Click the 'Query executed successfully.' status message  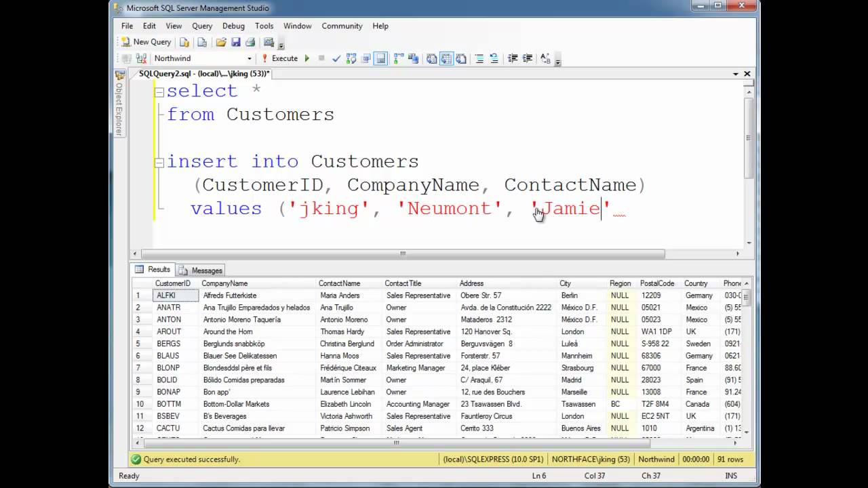tap(191, 459)
